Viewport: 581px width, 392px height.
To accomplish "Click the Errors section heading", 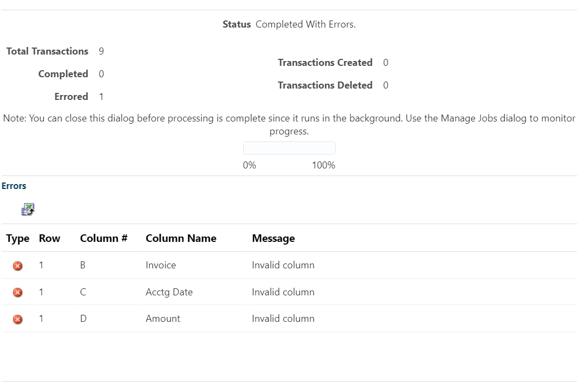I will click(14, 186).
